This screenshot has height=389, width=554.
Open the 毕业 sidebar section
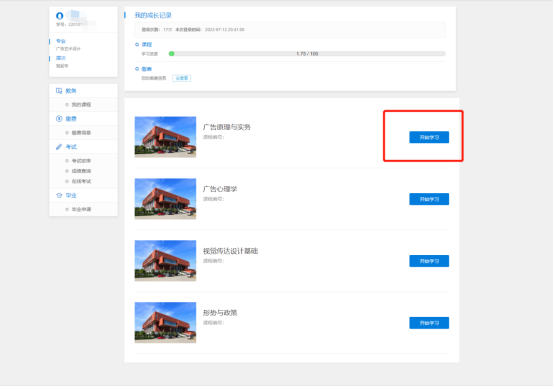click(83, 195)
